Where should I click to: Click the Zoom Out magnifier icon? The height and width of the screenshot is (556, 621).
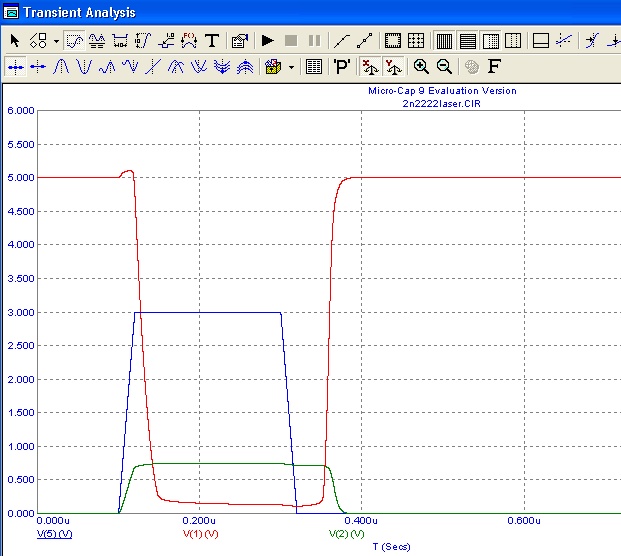coord(444,67)
